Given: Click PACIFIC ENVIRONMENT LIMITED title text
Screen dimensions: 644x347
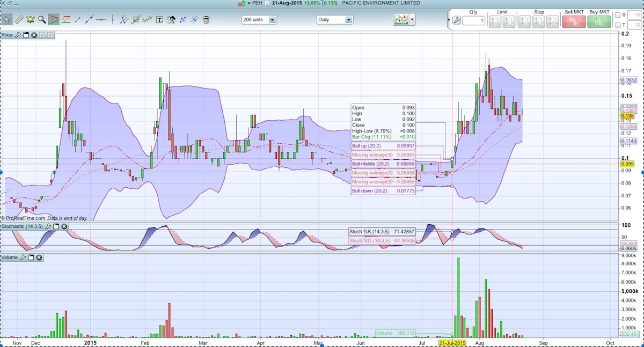Looking at the screenshot, I should coord(380,3).
